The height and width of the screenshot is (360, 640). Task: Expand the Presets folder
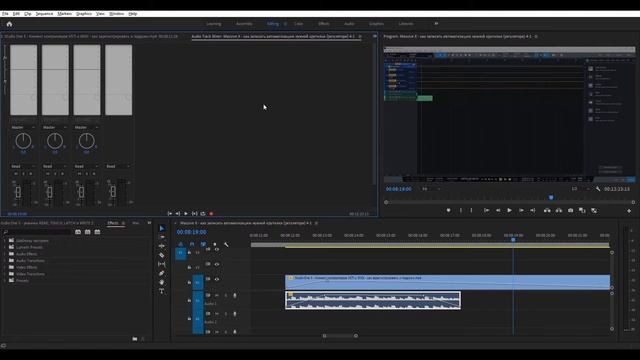5,281
